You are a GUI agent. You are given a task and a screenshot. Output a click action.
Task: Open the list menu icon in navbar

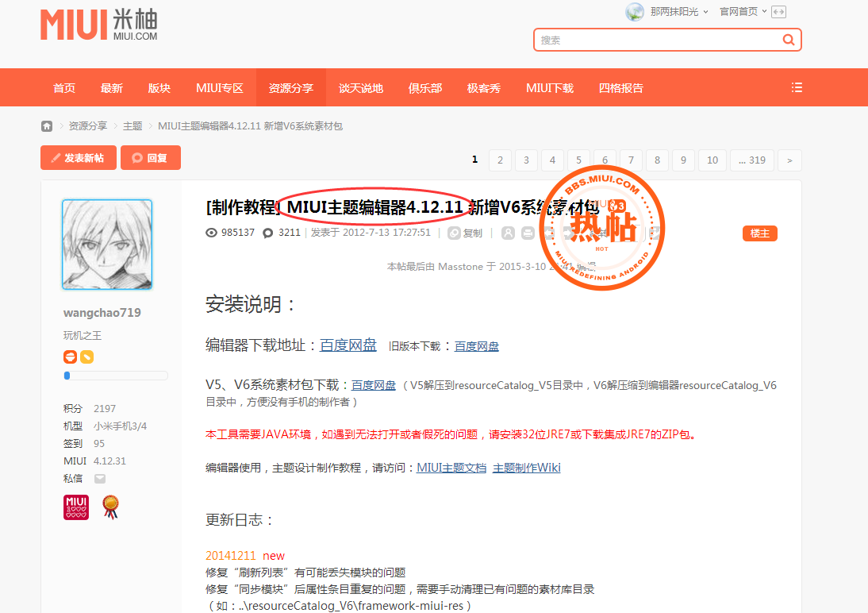pos(797,87)
